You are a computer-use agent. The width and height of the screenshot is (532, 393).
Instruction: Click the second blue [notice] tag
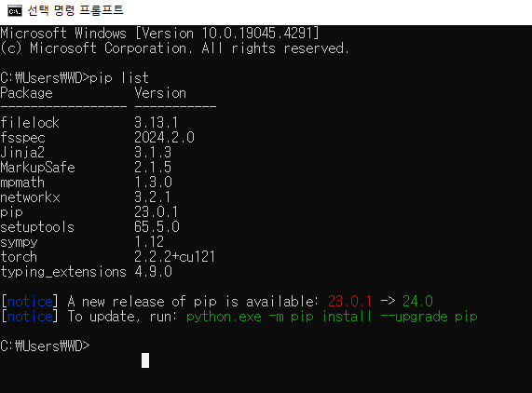[x=30, y=317]
